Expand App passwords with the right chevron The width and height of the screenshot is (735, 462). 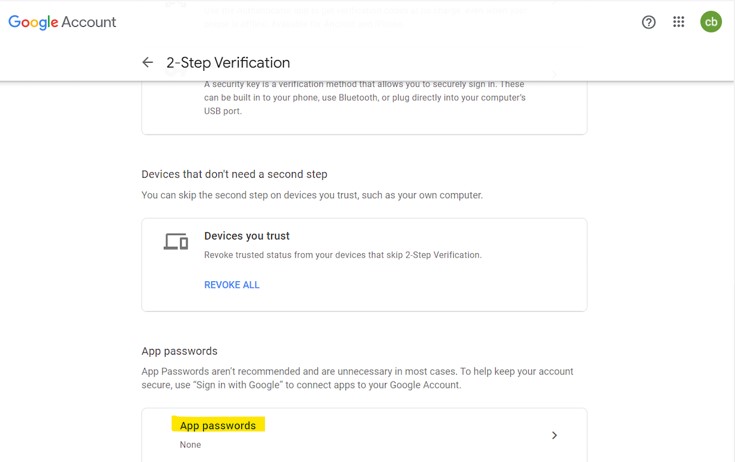click(555, 436)
